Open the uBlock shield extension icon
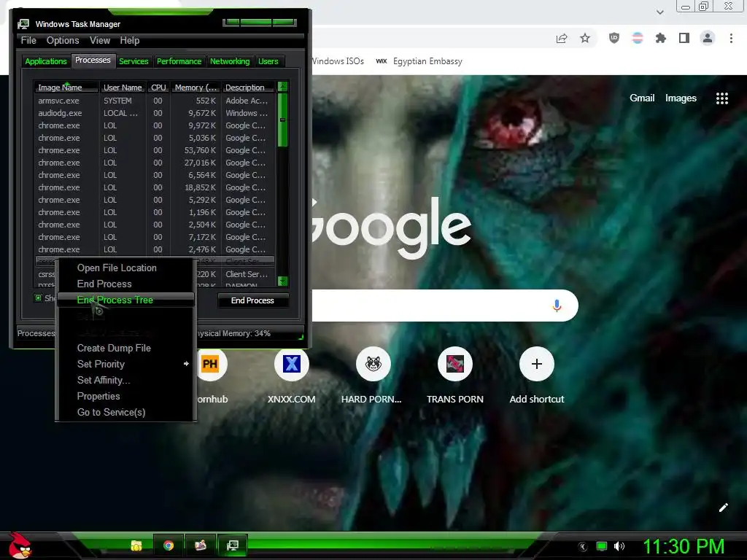Screen dimensions: 747x560 click(614, 38)
